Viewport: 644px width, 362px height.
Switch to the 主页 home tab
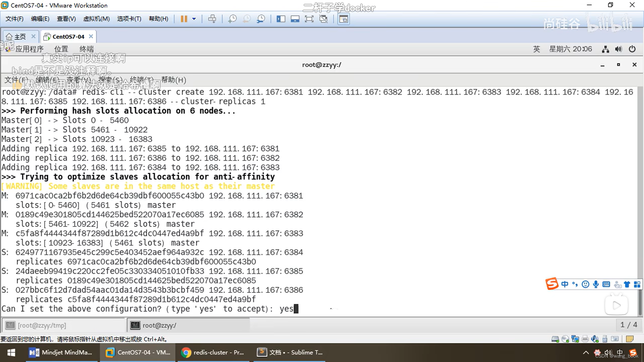click(20, 37)
